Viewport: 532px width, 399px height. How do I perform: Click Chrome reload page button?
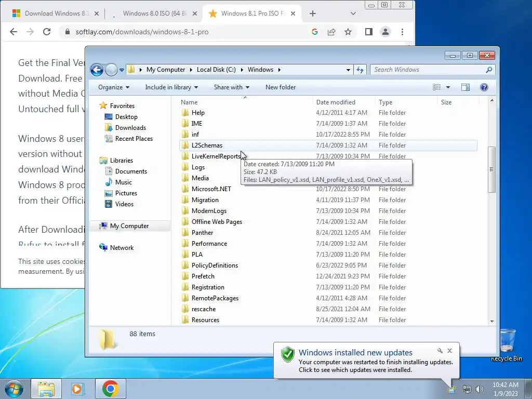click(x=47, y=32)
